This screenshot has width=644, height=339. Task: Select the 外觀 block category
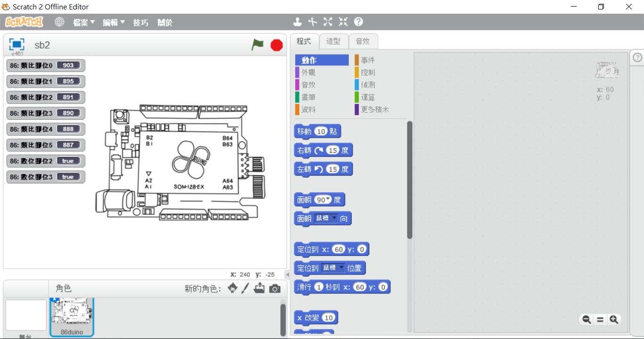click(x=322, y=73)
